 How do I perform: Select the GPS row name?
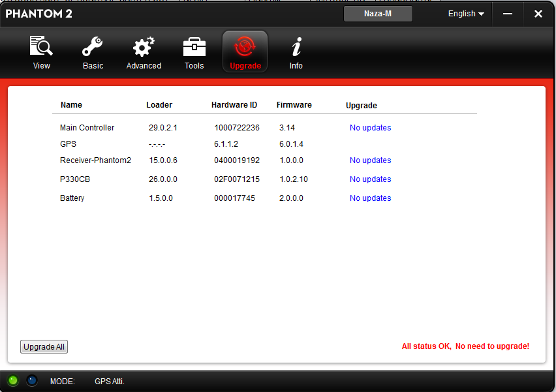68,144
